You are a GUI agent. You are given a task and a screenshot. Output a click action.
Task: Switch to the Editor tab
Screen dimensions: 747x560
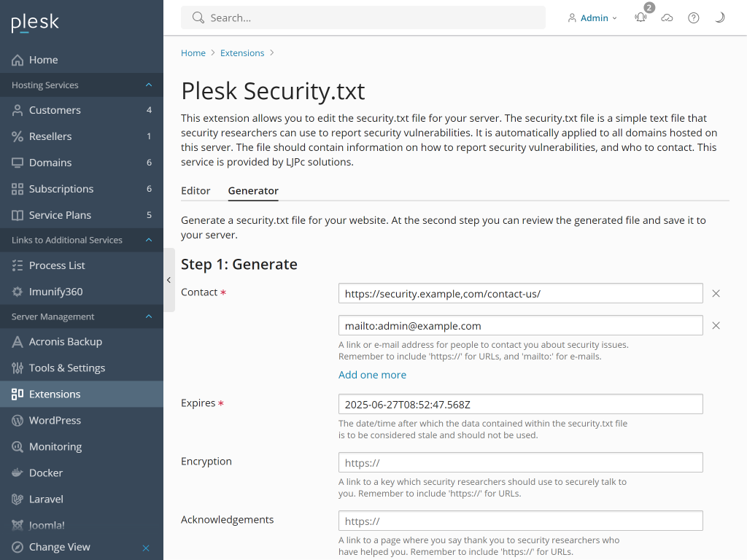coord(196,190)
